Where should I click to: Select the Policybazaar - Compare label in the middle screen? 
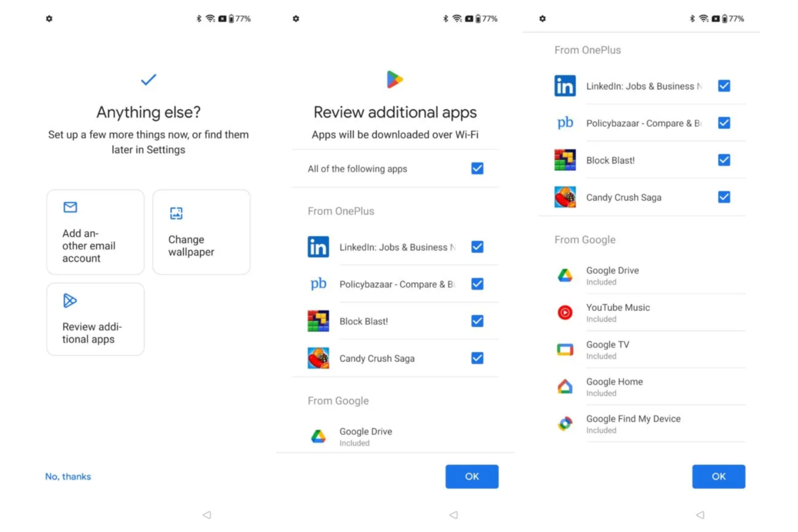click(x=397, y=284)
